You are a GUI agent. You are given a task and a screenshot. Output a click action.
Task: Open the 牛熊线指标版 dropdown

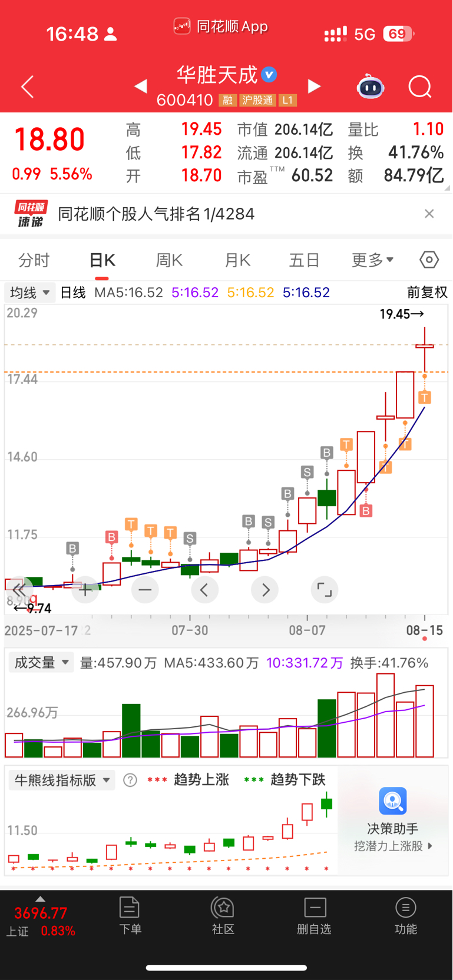[62, 780]
